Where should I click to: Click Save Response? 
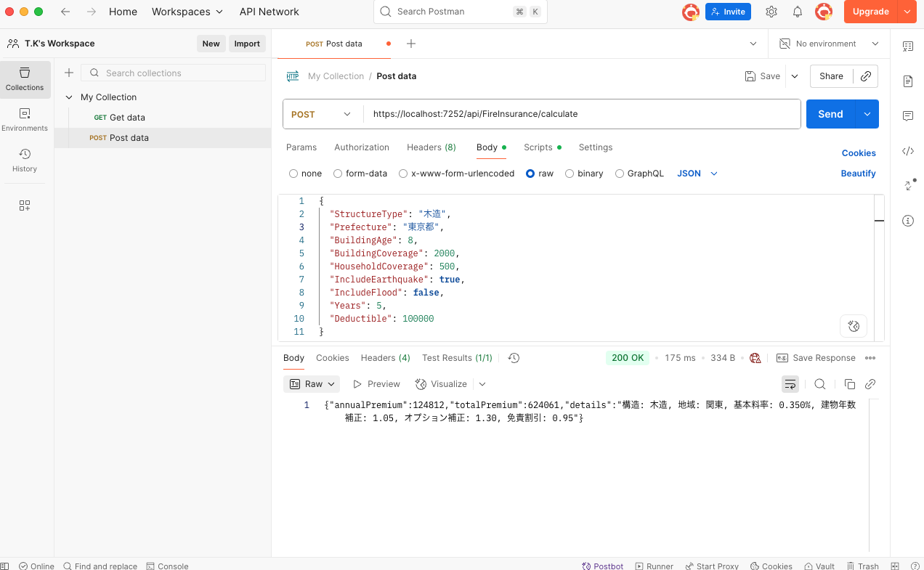point(816,358)
